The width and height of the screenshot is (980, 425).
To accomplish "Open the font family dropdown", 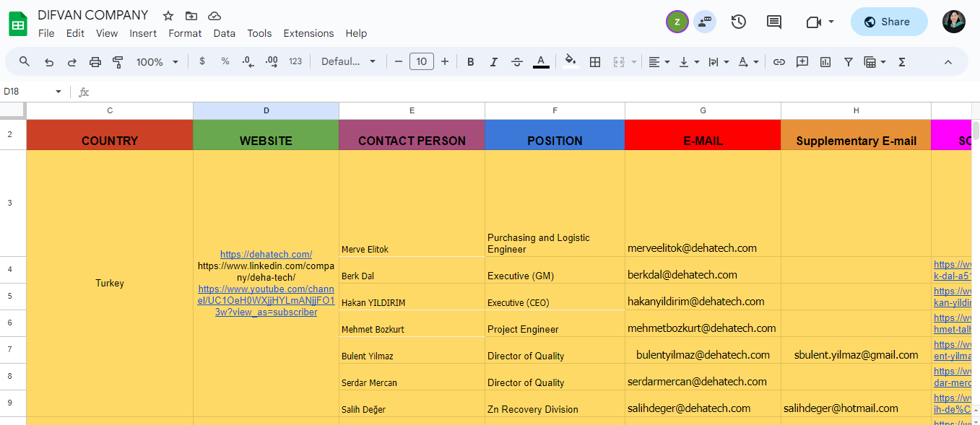I will point(349,62).
